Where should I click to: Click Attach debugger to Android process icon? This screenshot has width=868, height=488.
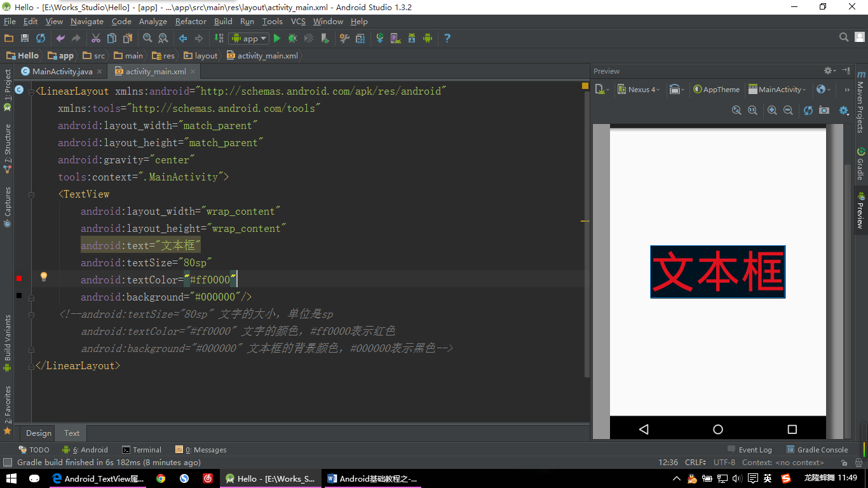click(x=325, y=38)
